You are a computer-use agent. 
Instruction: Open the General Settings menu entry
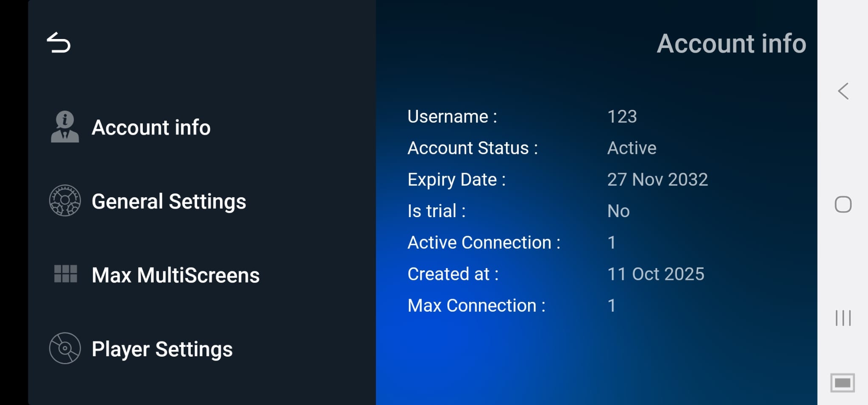click(x=168, y=201)
